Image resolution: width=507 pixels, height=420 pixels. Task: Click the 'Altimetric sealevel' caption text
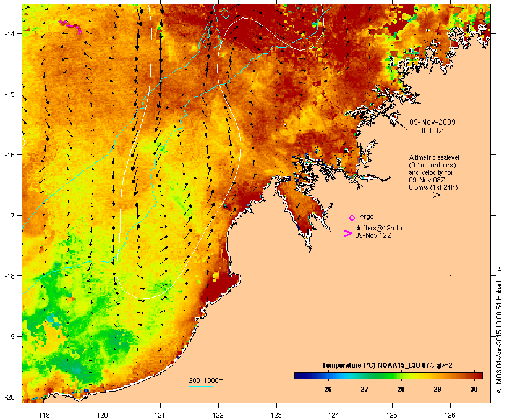click(434, 157)
